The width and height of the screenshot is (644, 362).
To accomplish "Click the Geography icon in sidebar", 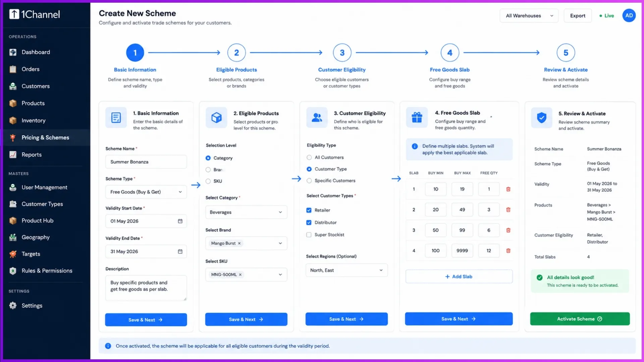I will coord(13,237).
